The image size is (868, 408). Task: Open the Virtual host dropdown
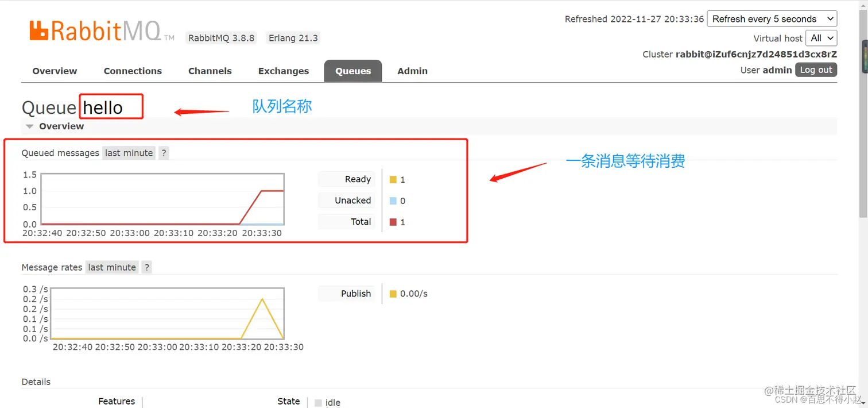tap(821, 38)
